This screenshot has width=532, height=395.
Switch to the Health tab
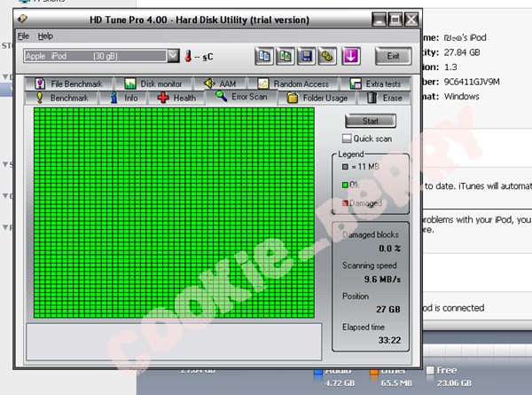[176, 98]
